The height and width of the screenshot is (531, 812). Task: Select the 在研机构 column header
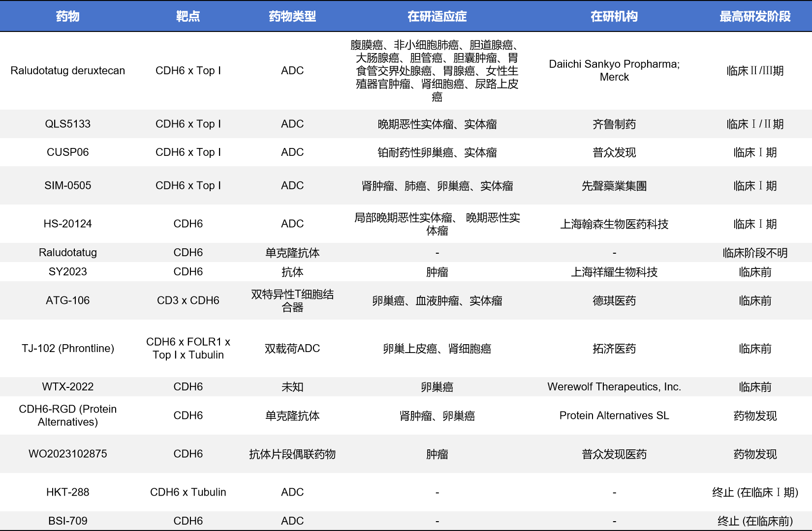coord(614,16)
